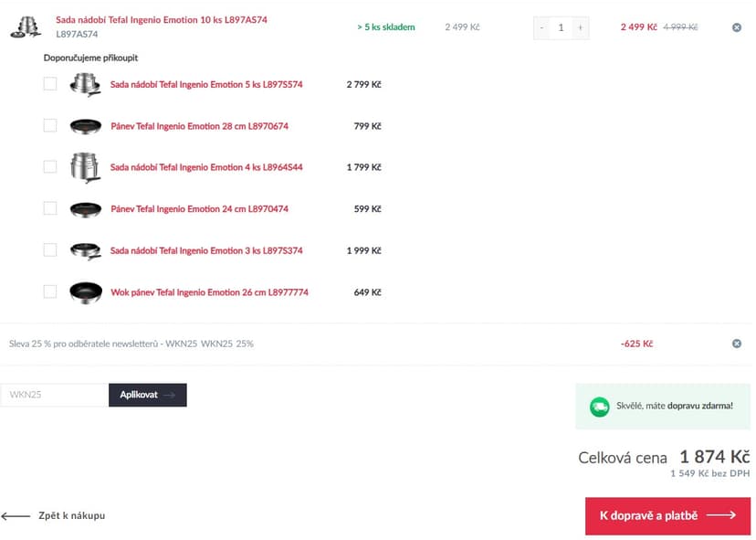Tick checkbox for Sada nádobí 3 ks L897S374
The height and width of the screenshot is (540, 756).
pos(50,250)
